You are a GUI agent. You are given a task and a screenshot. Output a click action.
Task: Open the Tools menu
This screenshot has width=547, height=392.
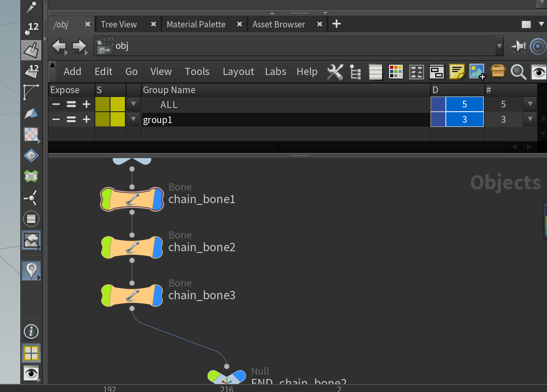pos(197,72)
